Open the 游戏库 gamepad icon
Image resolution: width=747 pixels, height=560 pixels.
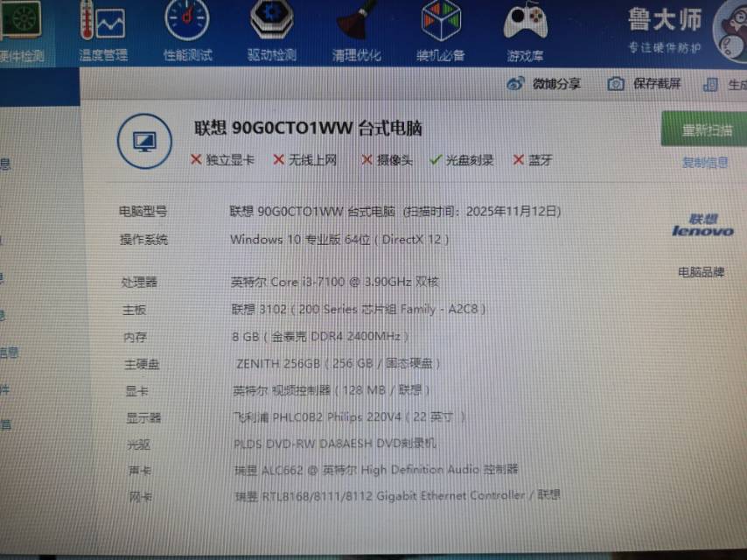click(526, 21)
